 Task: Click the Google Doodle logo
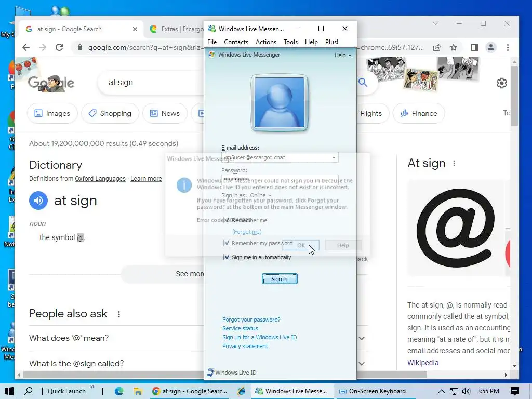click(51, 83)
